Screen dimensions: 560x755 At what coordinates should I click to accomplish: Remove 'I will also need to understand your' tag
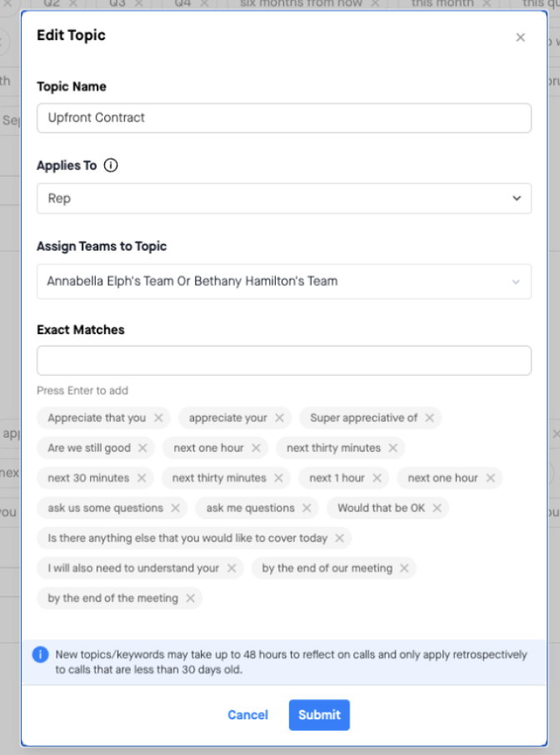click(x=232, y=568)
